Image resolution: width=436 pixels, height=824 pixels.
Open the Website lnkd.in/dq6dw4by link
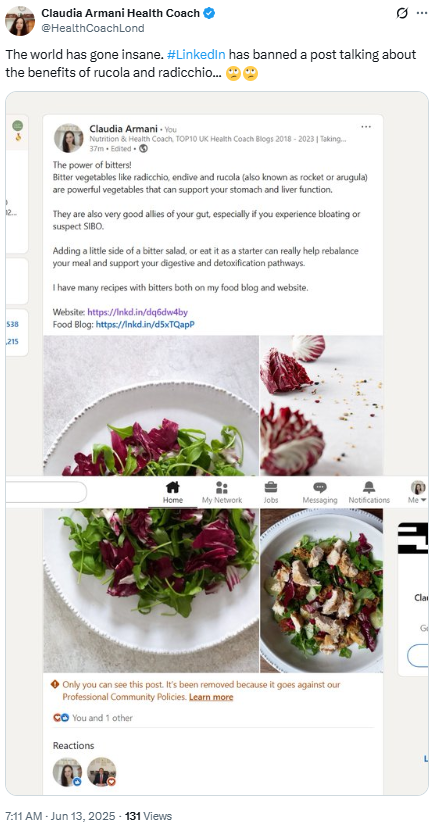click(x=137, y=312)
